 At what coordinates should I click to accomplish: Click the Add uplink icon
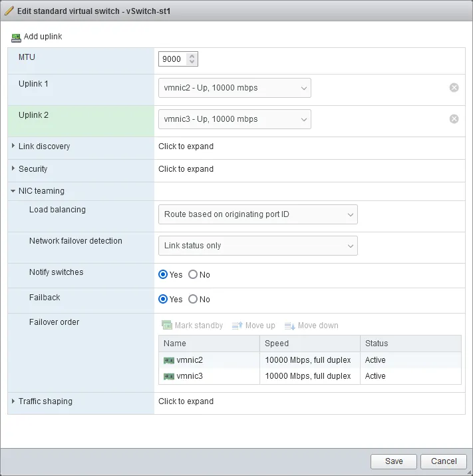(x=16, y=37)
